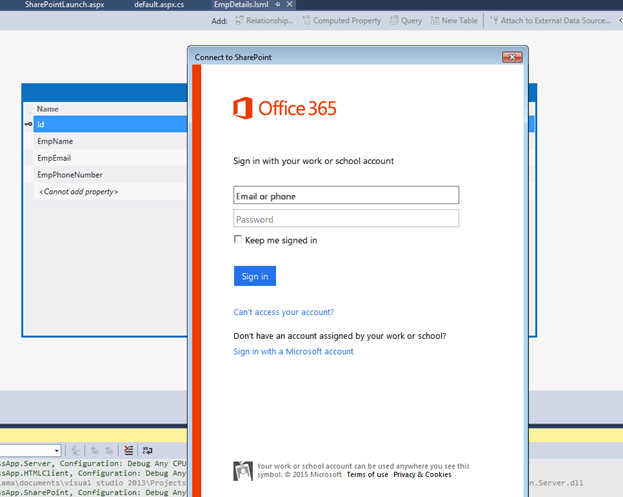This screenshot has height=497, width=623.
Task: Add a Query to the entity
Action: [406, 21]
